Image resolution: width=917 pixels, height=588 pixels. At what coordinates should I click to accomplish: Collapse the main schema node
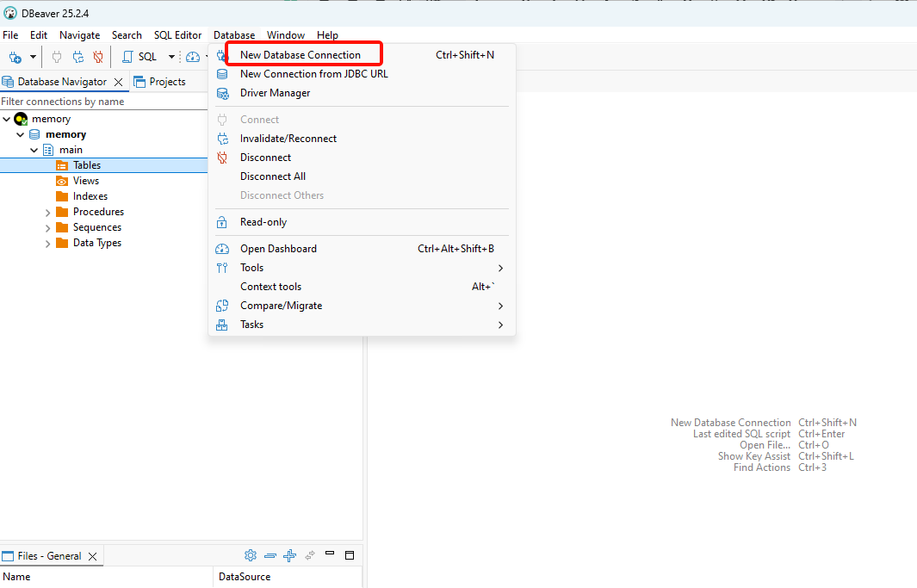click(34, 150)
